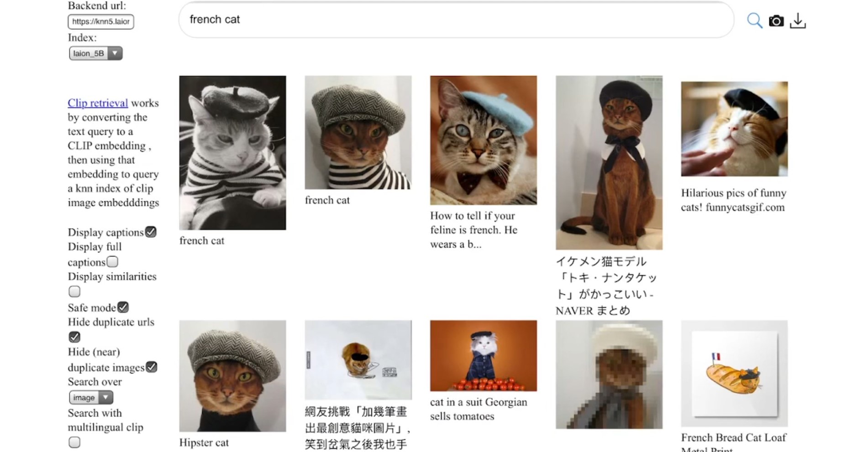Click the magnifying glass search icon
The width and height of the screenshot is (868, 452).
pos(754,21)
